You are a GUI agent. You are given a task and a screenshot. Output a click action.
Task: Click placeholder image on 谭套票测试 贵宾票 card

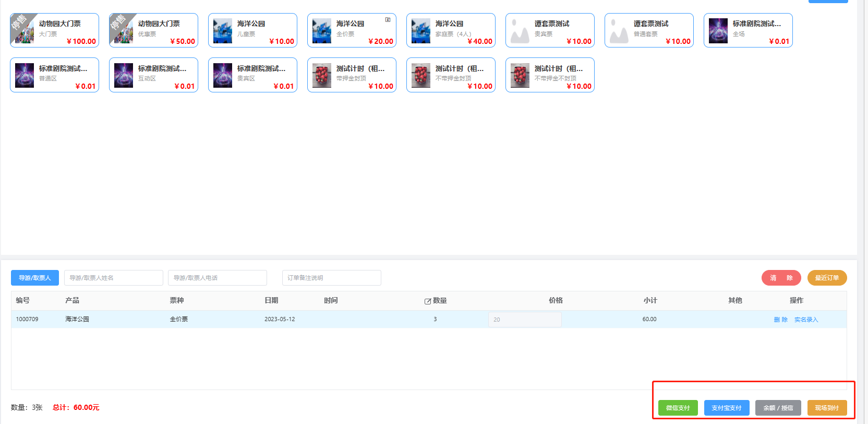coord(520,31)
